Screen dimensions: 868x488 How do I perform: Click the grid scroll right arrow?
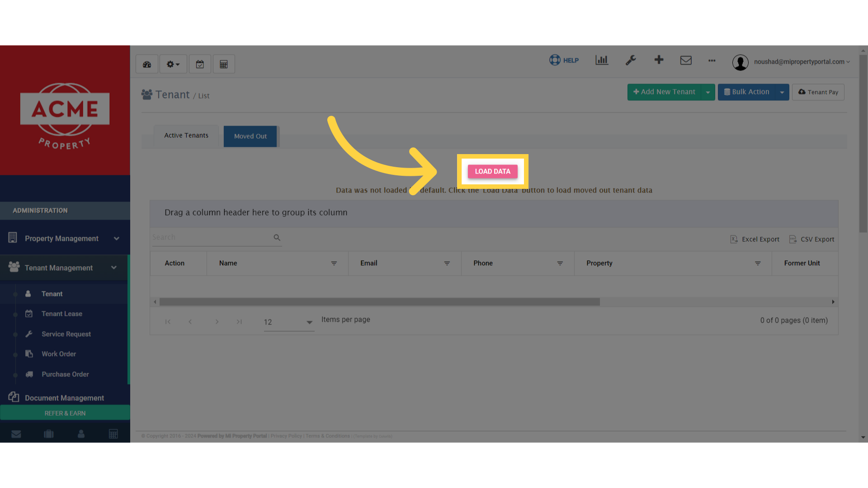pyautogui.click(x=833, y=302)
